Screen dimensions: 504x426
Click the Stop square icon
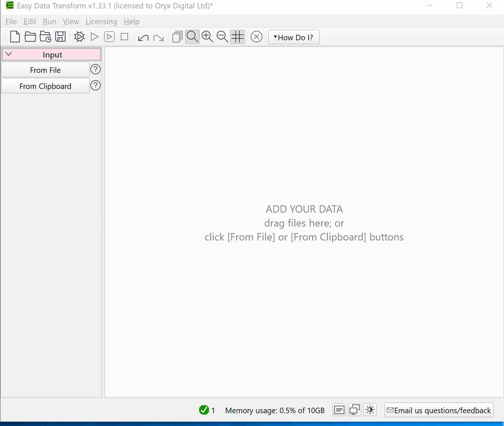pyautogui.click(x=124, y=37)
